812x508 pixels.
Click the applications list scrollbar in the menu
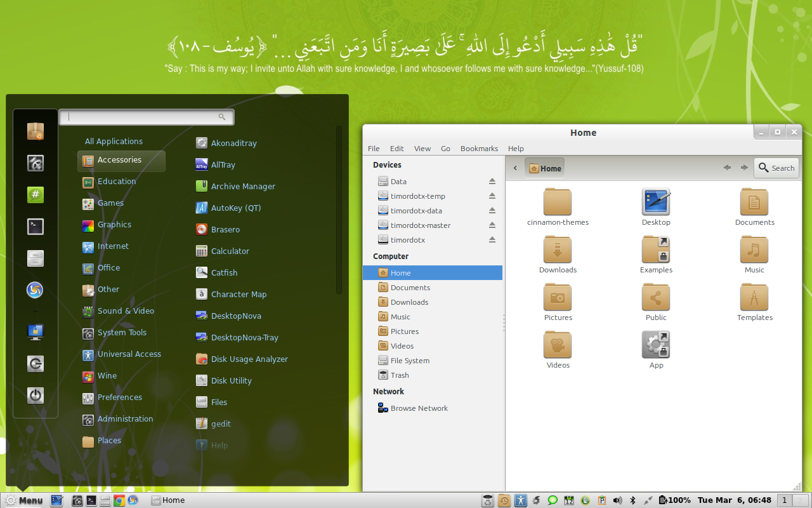click(x=339, y=210)
